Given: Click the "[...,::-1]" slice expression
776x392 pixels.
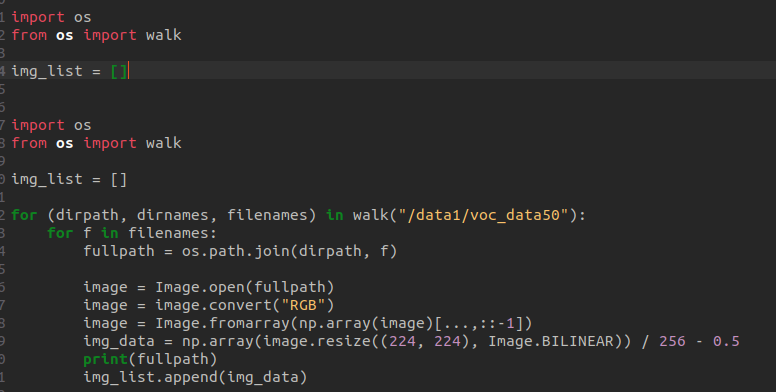Looking at the screenshot, I should point(479,324).
